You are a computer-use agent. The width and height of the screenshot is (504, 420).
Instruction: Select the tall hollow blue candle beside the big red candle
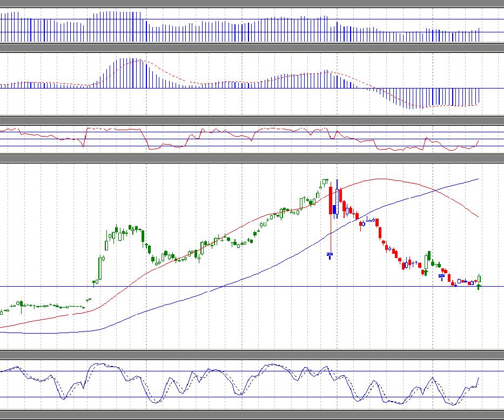pos(337,201)
